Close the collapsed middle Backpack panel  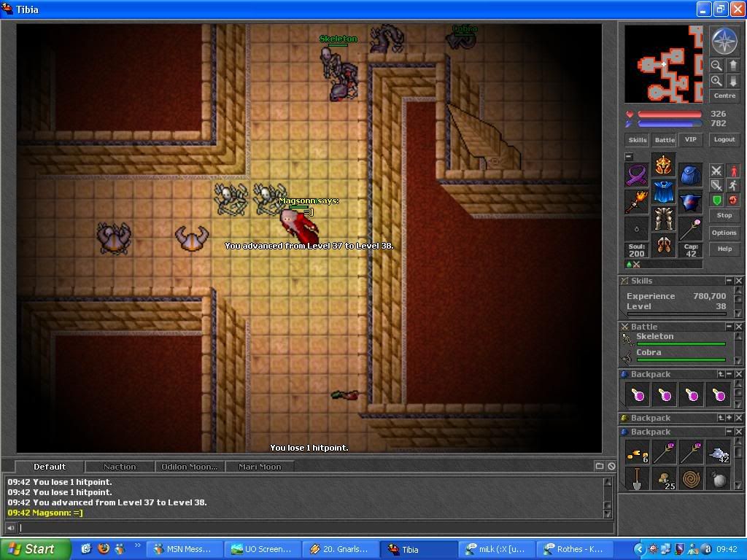tap(738, 418)
